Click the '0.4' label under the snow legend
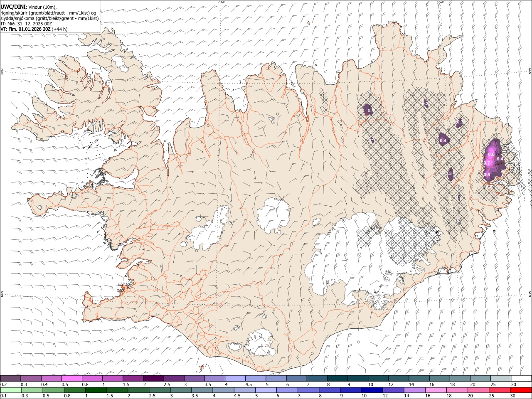The image size is (532, 399). [x=44, y=384]
